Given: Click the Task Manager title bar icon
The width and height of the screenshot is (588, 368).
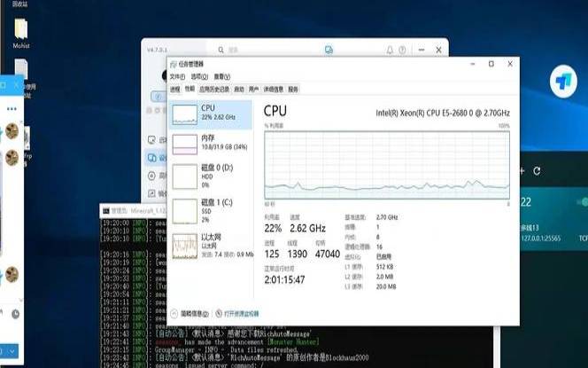Looking at the screenshot, I should click(x=174, y=65).
